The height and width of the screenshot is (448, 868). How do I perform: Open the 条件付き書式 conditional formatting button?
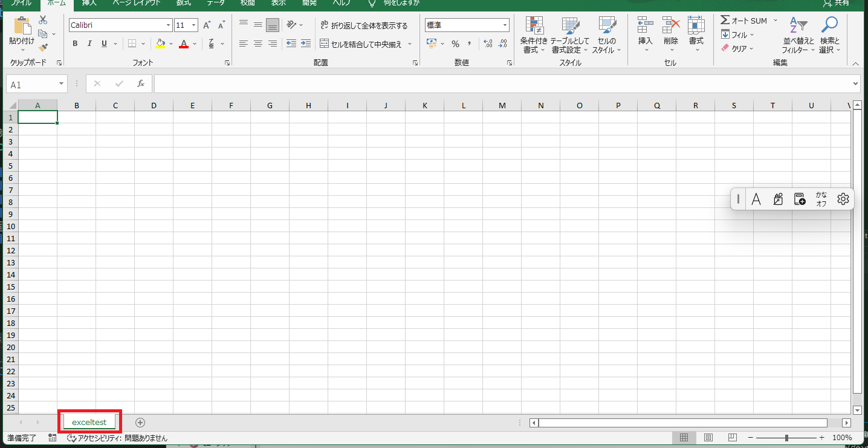(534, 36)
